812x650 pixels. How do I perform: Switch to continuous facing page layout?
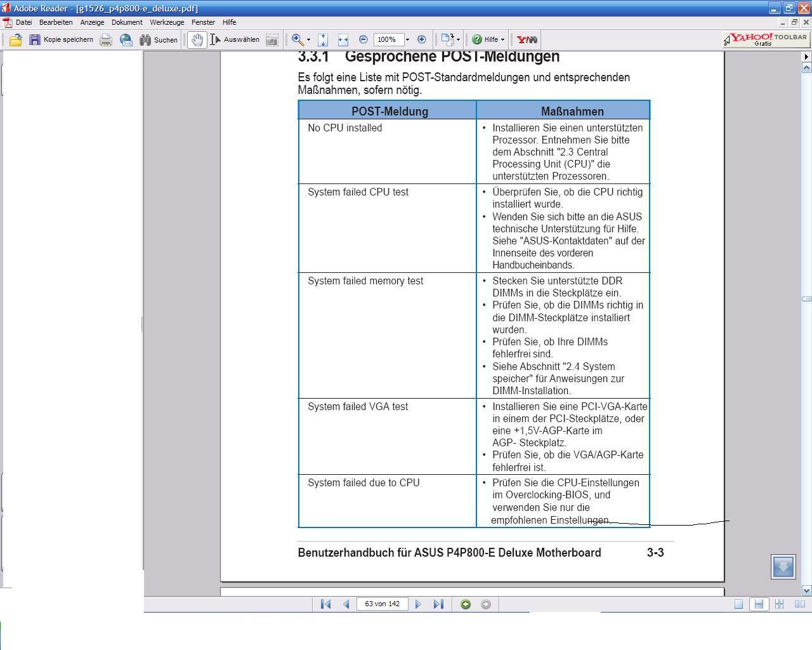coord(779,604)
